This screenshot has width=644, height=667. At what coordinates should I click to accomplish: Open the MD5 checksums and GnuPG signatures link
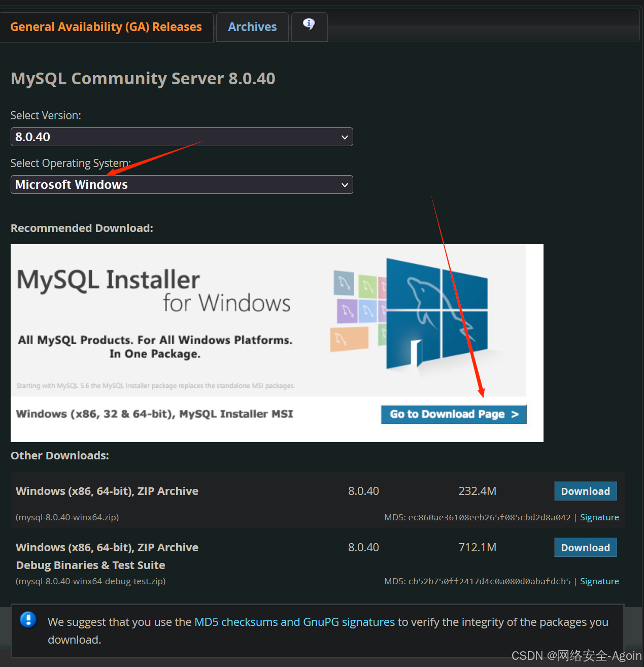pos(294,621)
